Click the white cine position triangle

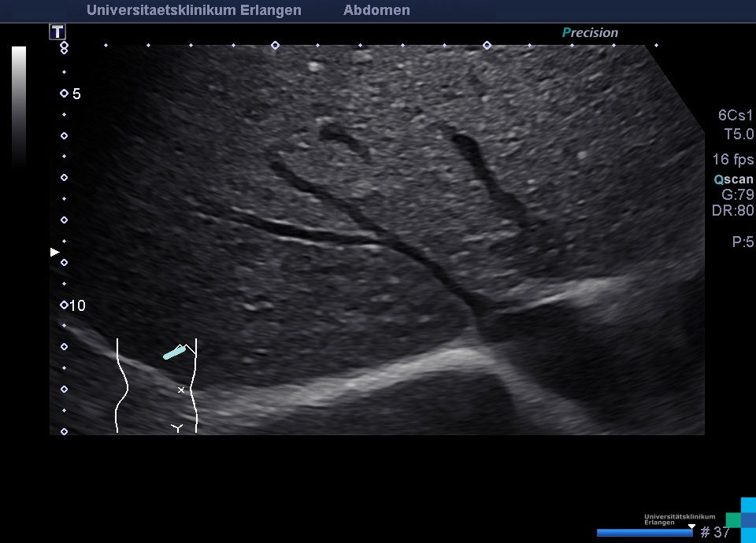point(691,526)
